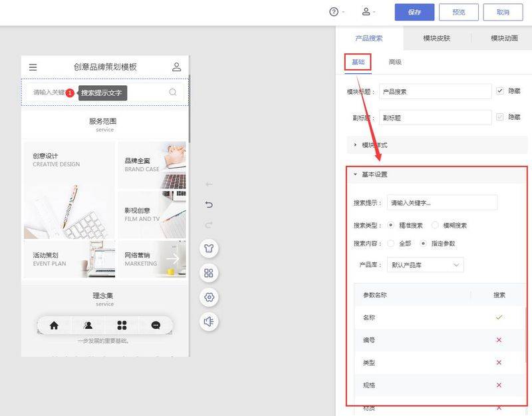Click the 保存 button
The image size is (532, 416).
click(414, 12)
